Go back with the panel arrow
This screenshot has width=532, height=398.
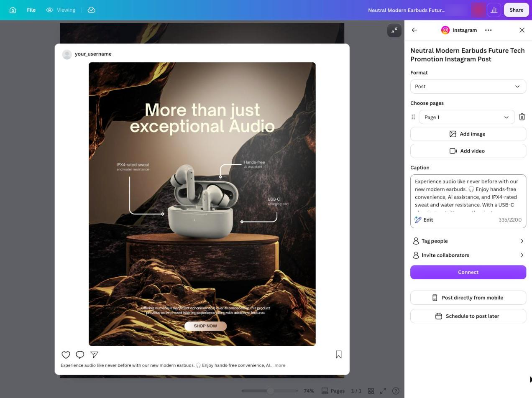(414, 30)
